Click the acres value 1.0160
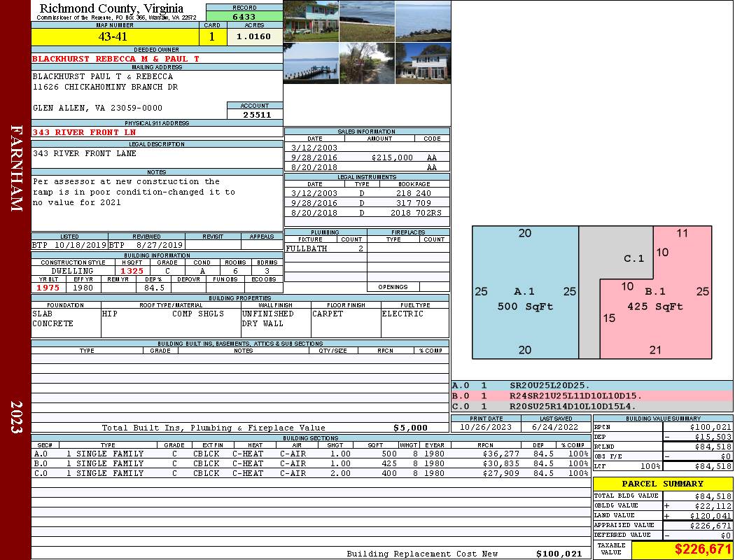 [254, 36]
